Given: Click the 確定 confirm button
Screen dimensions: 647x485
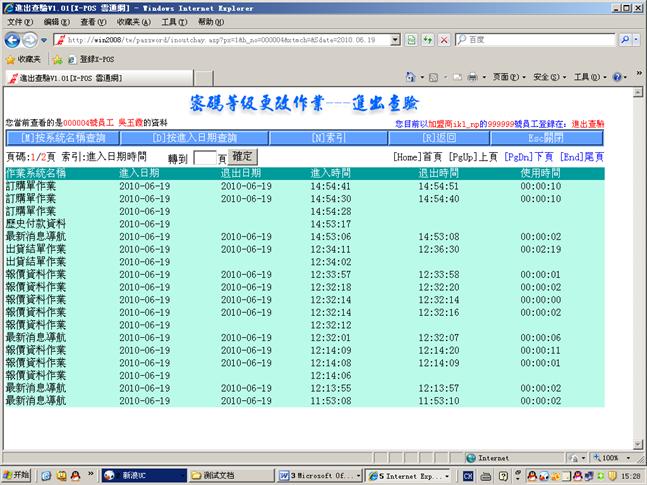Looking at the screenshot, I should click(x=243, y=156).
